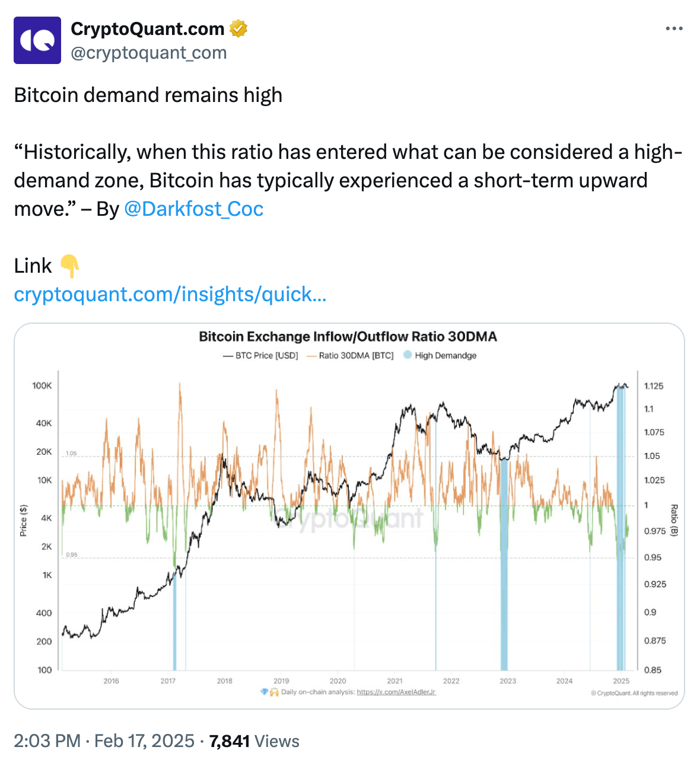Image resolution: width=700 pixels, height=766 pixels.
Task: Follow the cryptoquant.com/insights/quick… link
Action: (170, 295)
